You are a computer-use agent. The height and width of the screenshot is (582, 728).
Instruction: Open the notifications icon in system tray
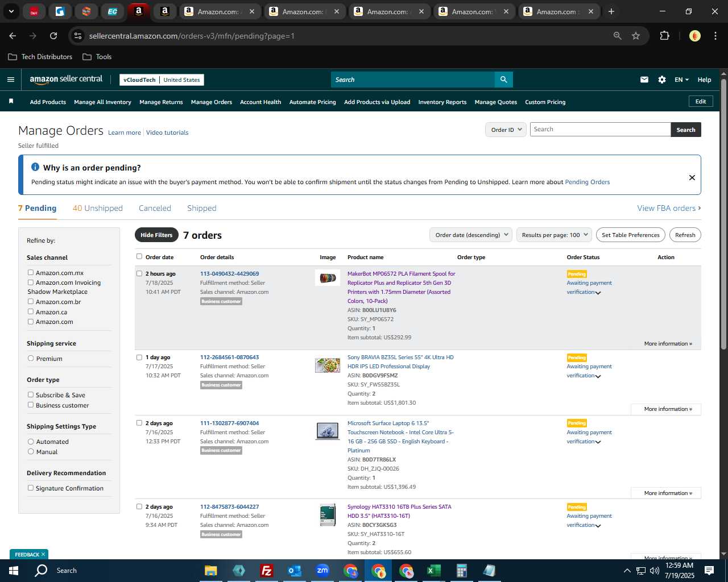click(x=709, y=571)
